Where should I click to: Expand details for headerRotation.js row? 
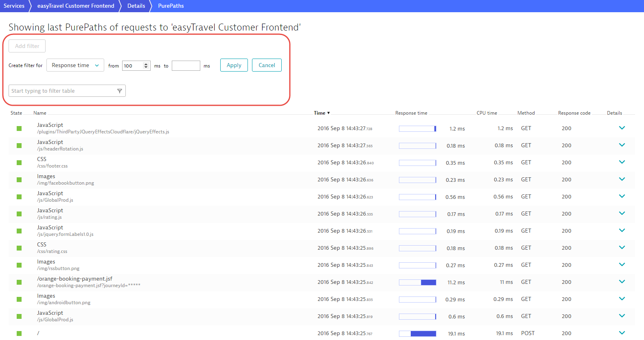pyautogui.click(x=622, y=145)
